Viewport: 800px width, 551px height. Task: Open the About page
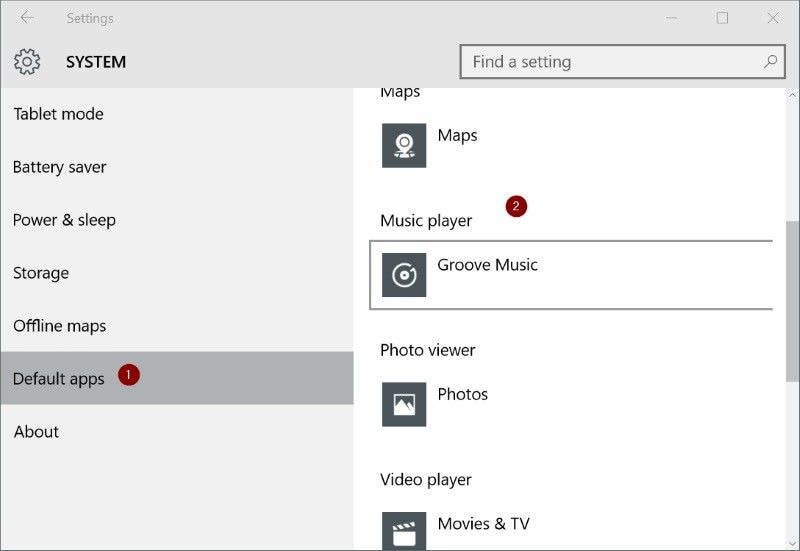[36, 432]
